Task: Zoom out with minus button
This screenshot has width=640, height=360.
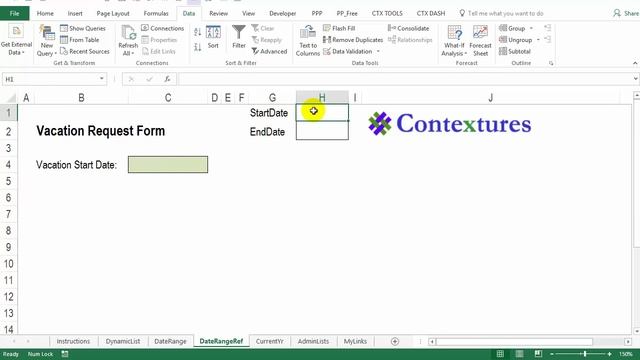Action: click(x=552, y=354)
